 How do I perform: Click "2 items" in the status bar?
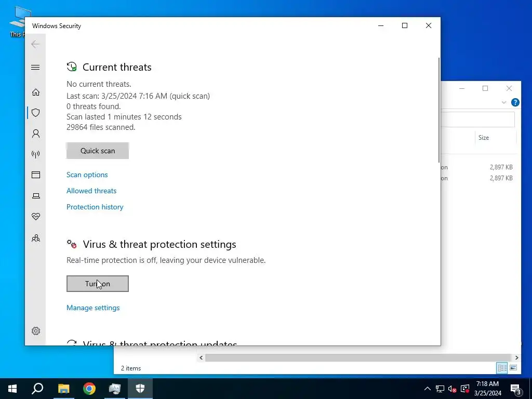coord(131,368)
